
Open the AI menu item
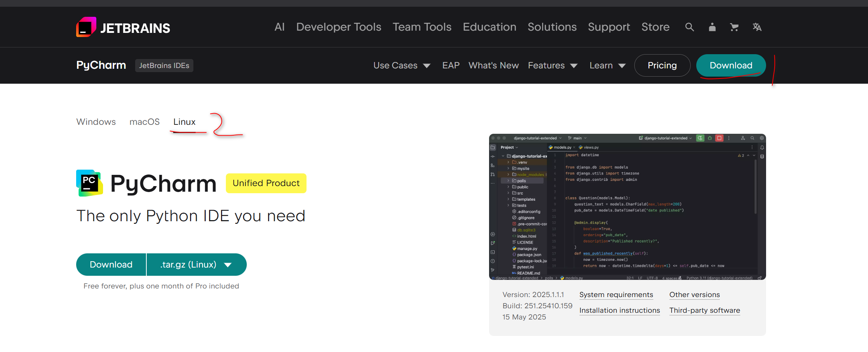click(279, 27)
